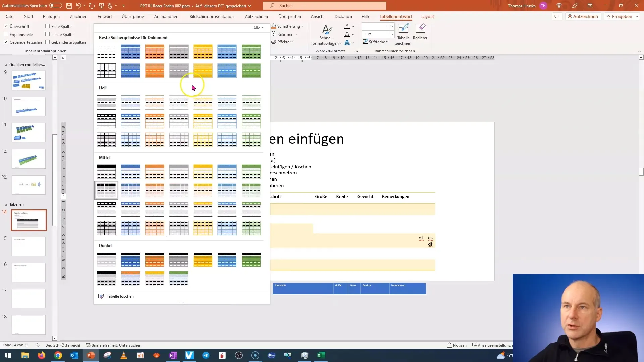Viewport: 644px width, 362px height.
Task: Apply the green last style in Mittel first row
Action: 251,172
